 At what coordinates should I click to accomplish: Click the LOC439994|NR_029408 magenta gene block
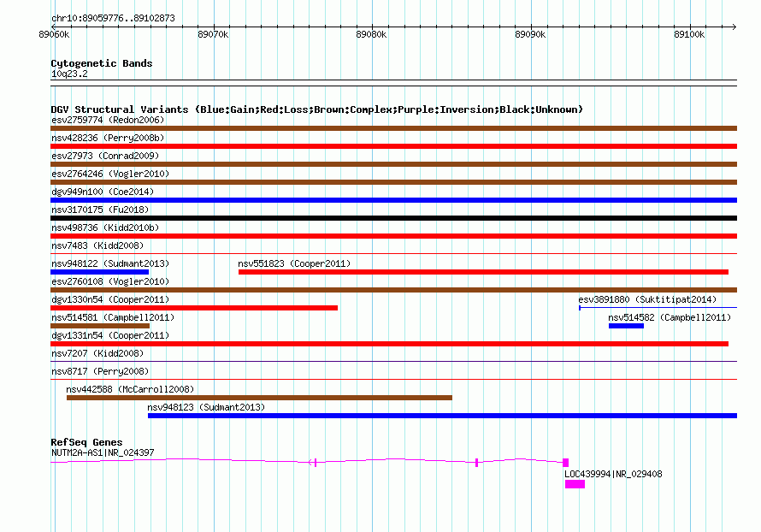pos(575,484)
